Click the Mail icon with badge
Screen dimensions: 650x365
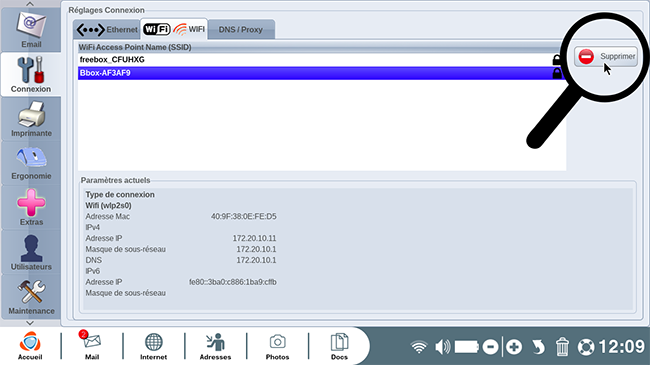coord(92,345)
